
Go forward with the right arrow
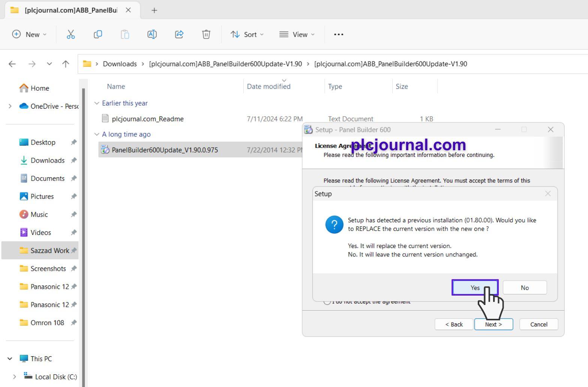click(32, 64)
